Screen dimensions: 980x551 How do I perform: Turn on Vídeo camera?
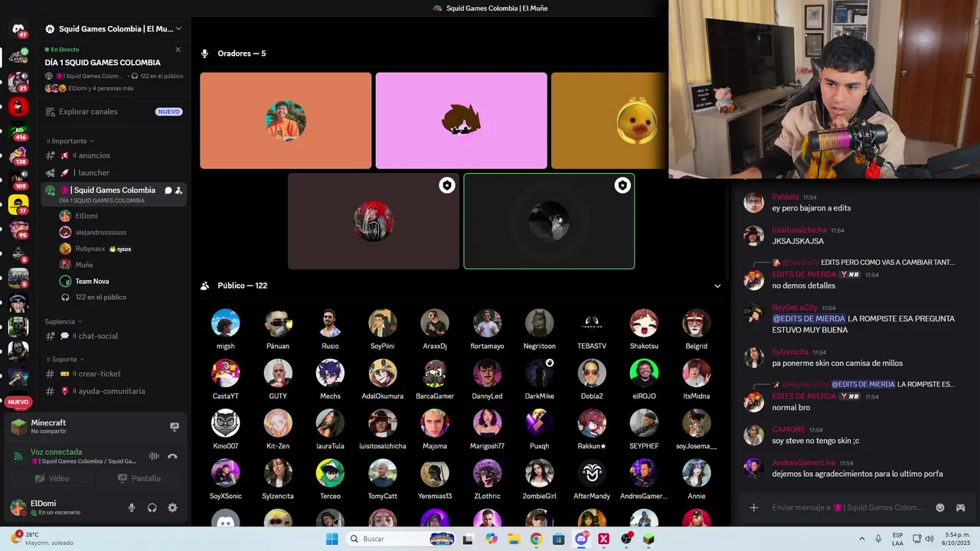(x=51, y=478)
